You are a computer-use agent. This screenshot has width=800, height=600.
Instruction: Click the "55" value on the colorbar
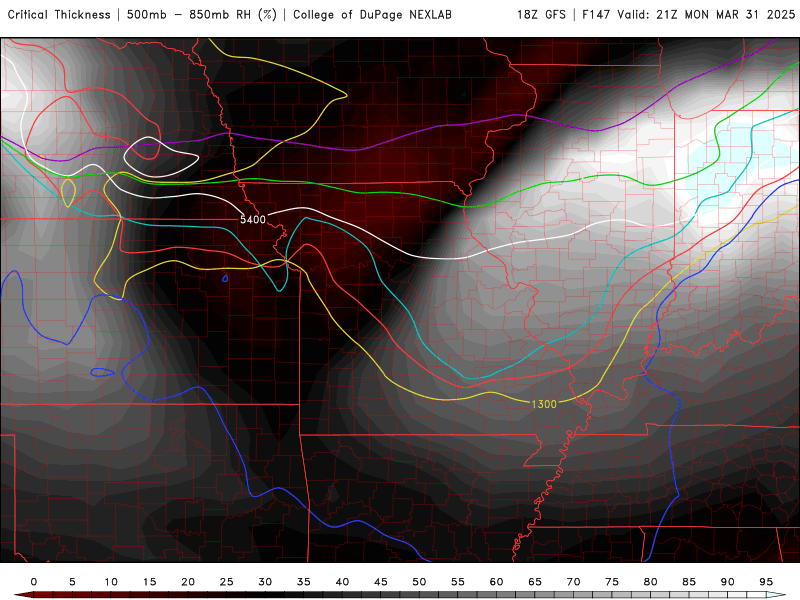458,582
